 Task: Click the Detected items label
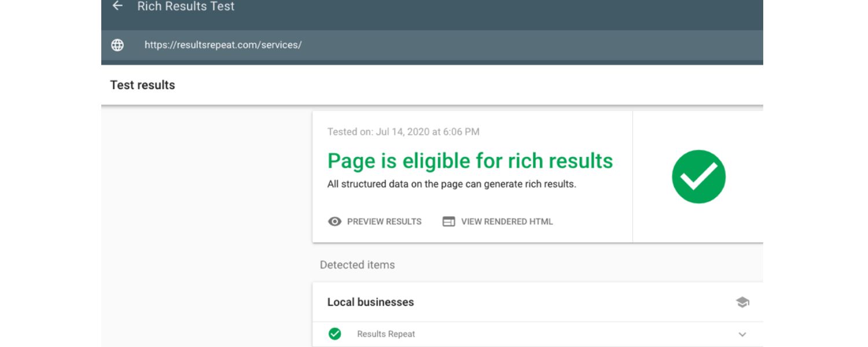(x=357, y=265)
